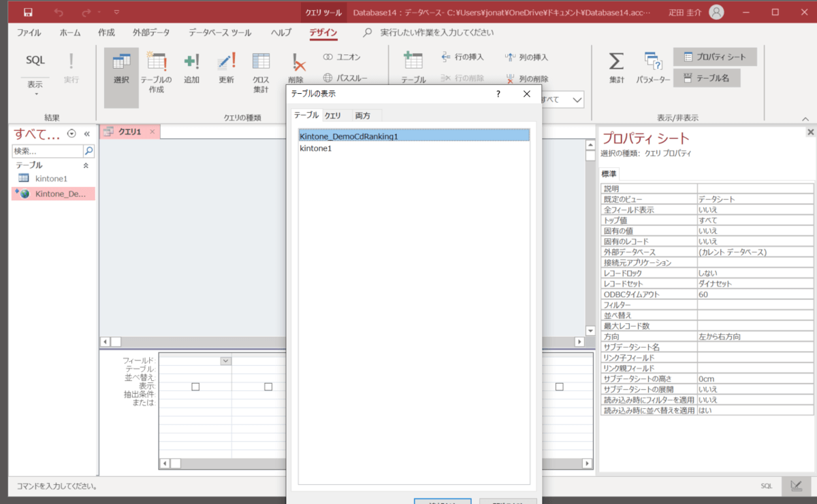Select the 両方 tab in dialog

click(x=363, y=116)
